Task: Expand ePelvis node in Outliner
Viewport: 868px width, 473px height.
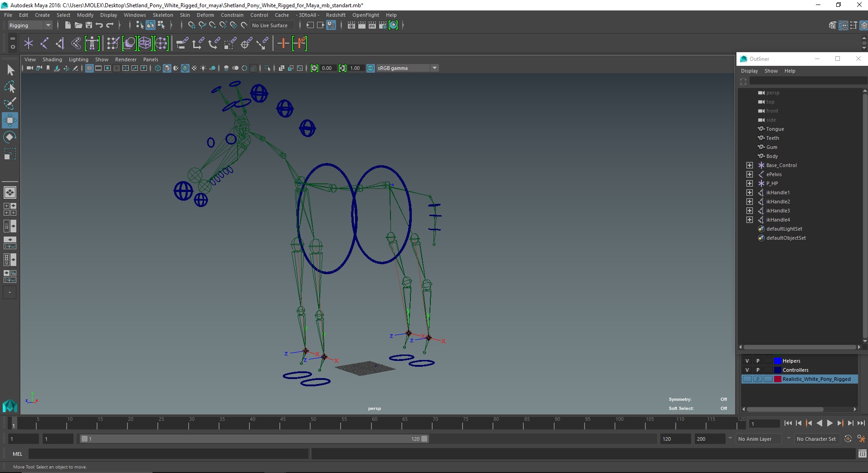Action: [750, 174]
